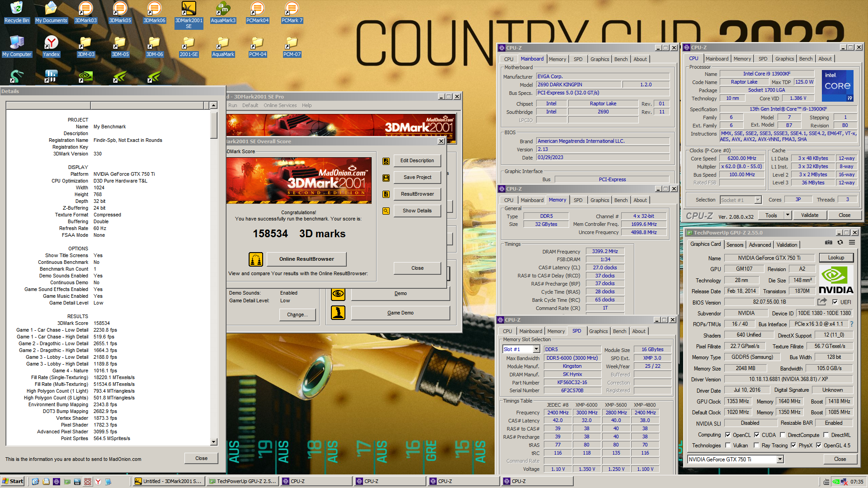The image size is (868, 488).
Task: Open the GPU-Z hamburger menu
Action: pyautogui.click(x=852, y=243)
